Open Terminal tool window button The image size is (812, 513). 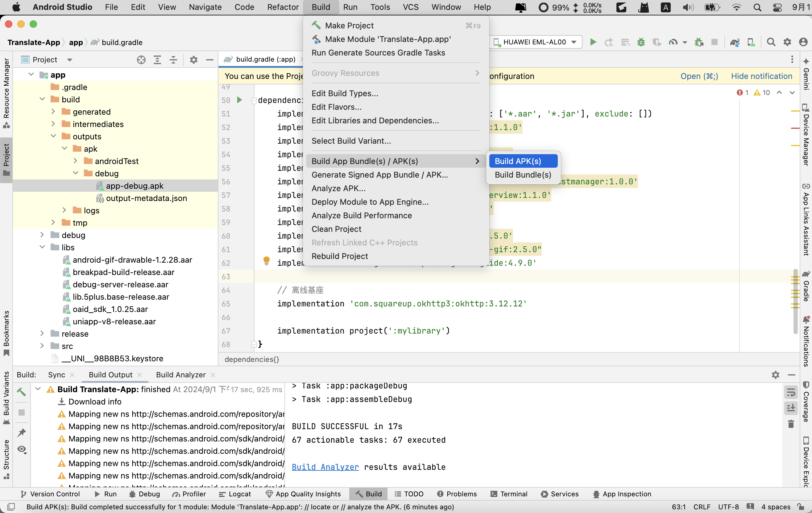coord(509,494)
